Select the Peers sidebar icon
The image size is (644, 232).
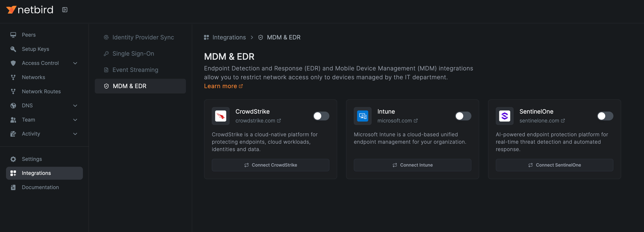[x=13, y=35]
